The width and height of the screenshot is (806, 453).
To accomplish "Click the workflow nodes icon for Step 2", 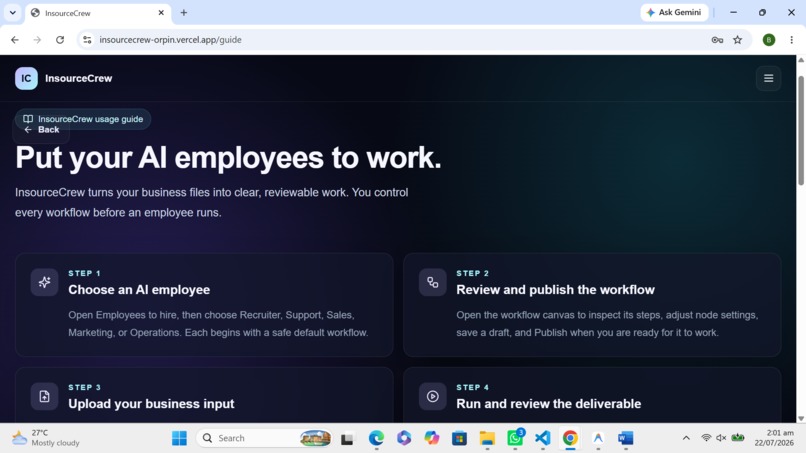I will coord(432,282).
